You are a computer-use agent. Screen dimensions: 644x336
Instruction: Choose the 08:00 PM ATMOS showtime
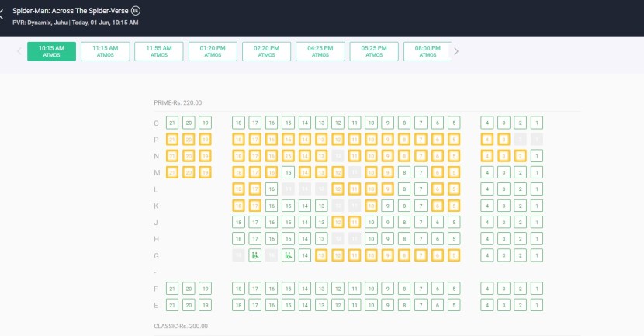(428, 51)
